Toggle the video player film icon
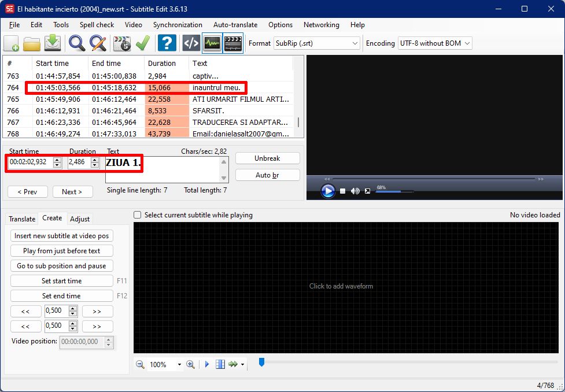Image resolution: width=565 pixels, height=392 pixels. click(x=233, y=43)
